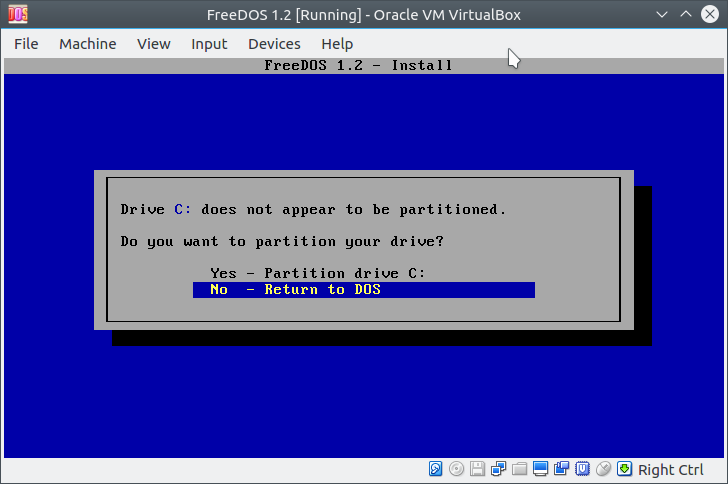Click the network adapters status icon
Image resolution: width=728 pixels, height=484 pixels.
[x=498, y=469]
